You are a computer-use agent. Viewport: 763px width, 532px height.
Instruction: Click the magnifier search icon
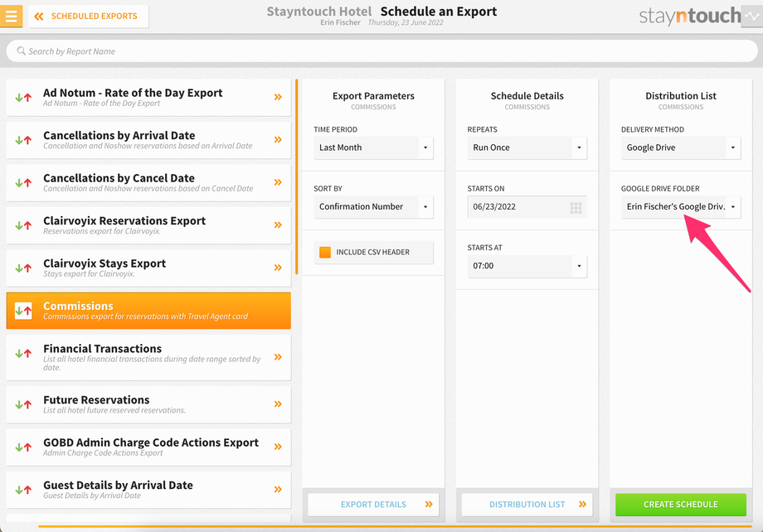pos(21,51)
